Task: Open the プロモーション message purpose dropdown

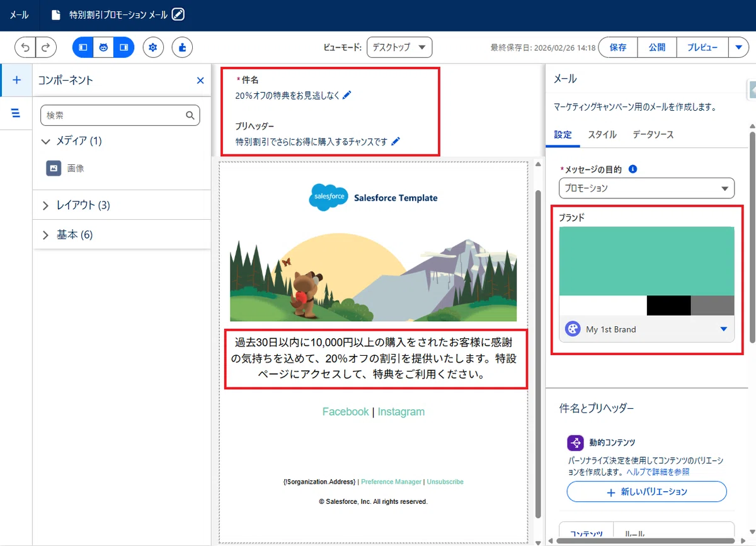Action: pos(646,188)
